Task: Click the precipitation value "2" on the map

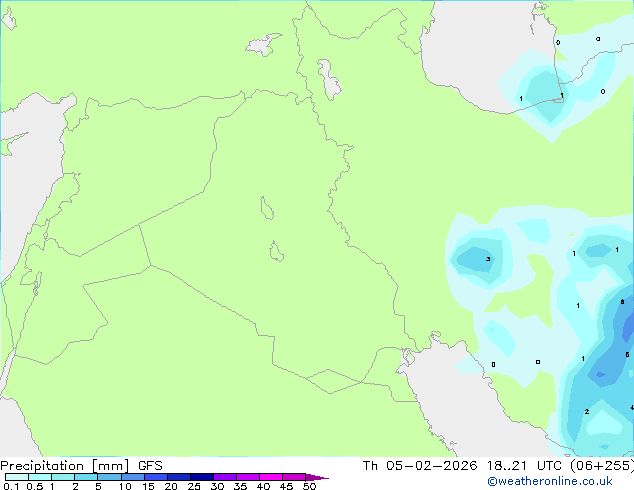Action: [587, 412]
